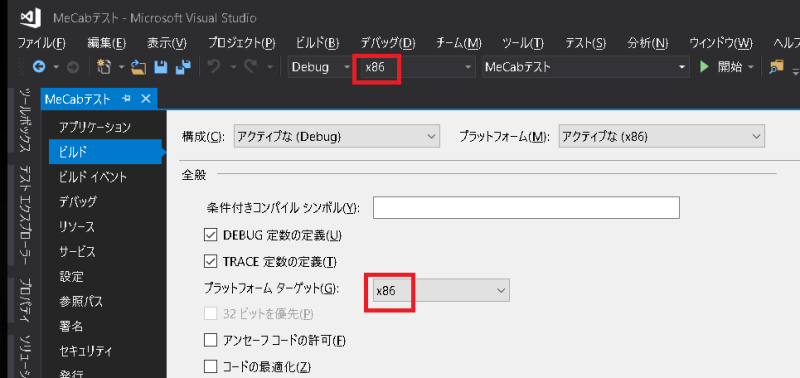Viewport: 800px width, 378px height.
Task: Open the ウィンドウ(W) menu
Action: [720, 43]
